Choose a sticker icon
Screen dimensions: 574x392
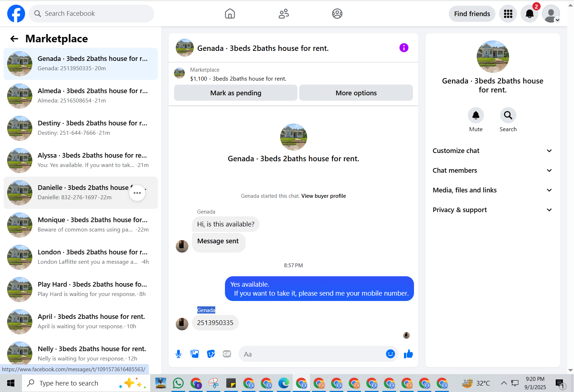(211, 354)
